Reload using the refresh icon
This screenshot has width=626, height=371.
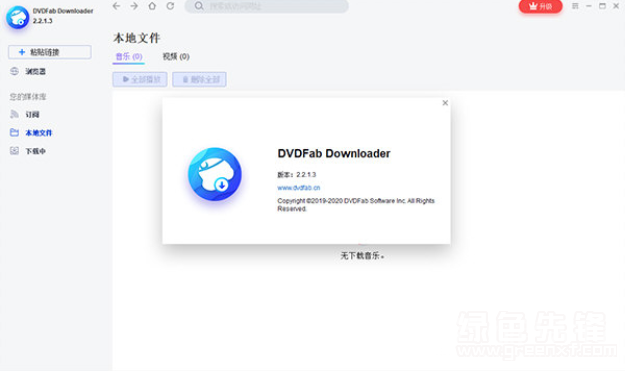[170, 6]
